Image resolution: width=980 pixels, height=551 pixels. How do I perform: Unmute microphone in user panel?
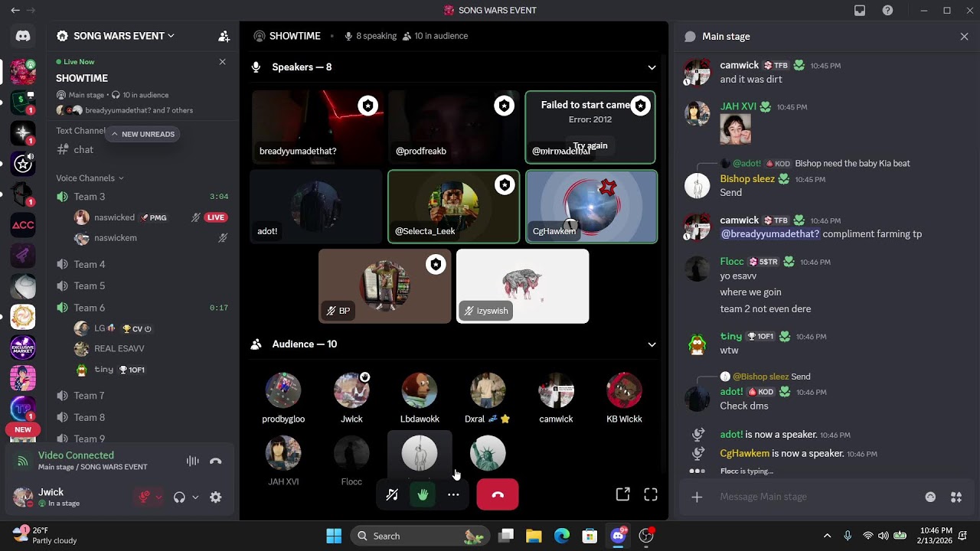pos(144,497)
